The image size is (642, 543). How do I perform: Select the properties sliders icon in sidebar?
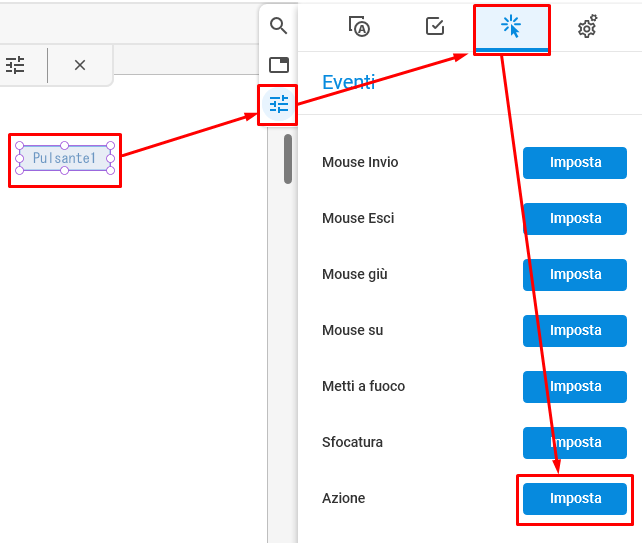coord(279,104)
